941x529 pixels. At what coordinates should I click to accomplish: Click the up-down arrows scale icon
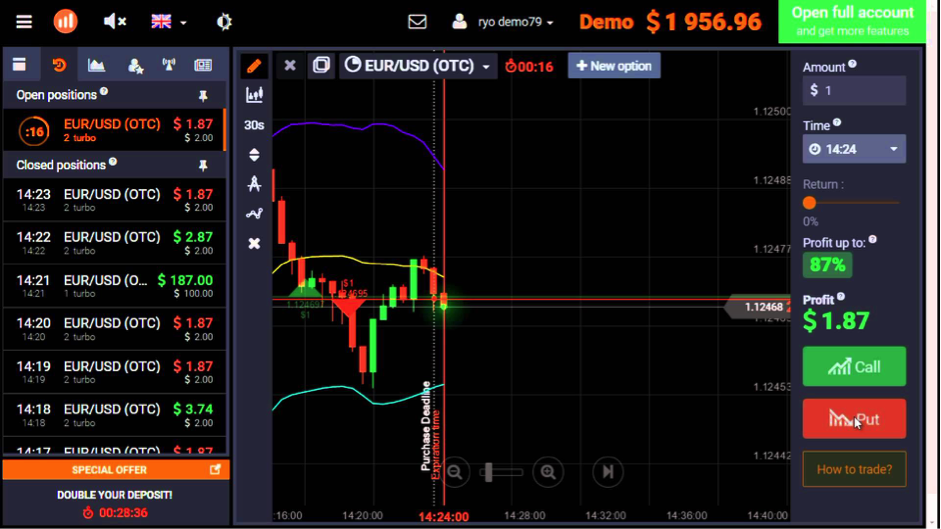254,154
